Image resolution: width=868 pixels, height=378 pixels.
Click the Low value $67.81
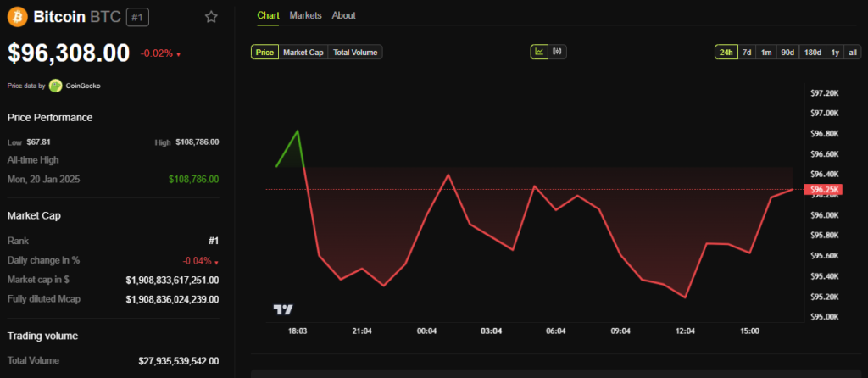pyautogui.click(x=38, y=142)
